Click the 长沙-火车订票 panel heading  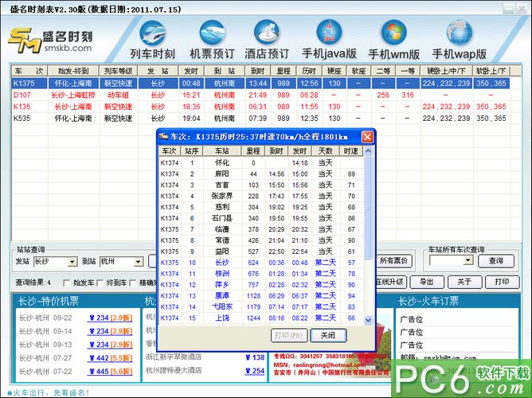[x=428, y=301]
